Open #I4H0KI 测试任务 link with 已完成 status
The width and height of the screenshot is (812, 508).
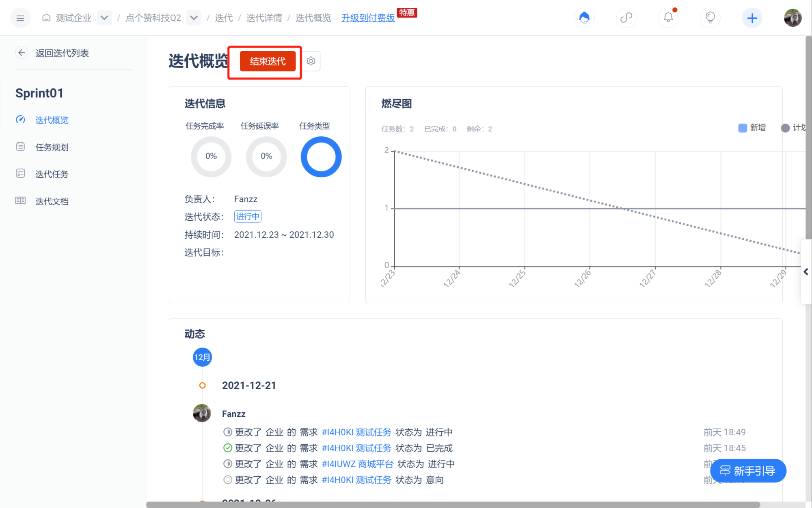356,448
